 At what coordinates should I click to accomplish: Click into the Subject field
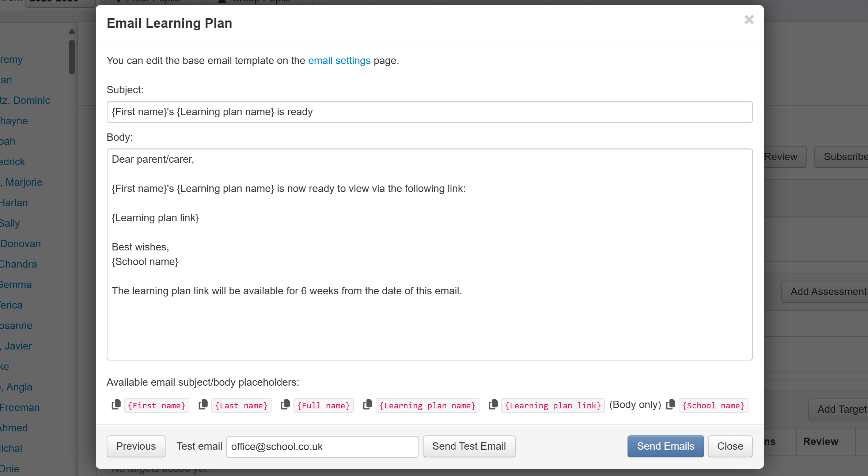coord(429,112)
